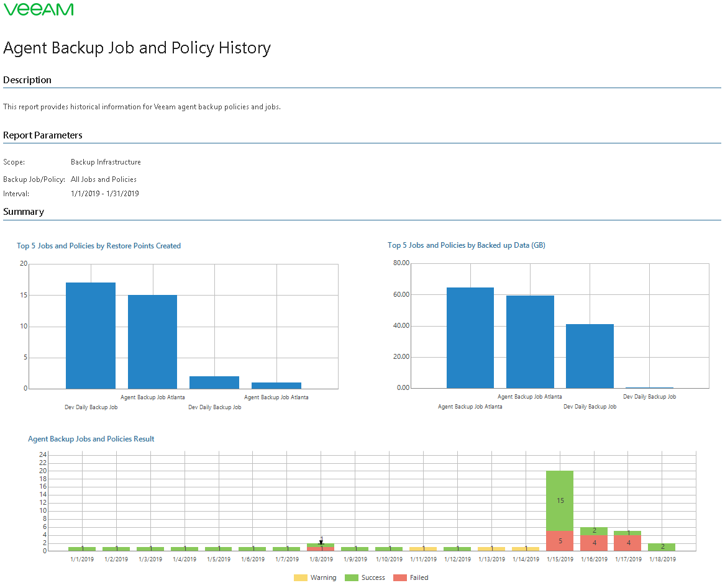Click the 60 GB Agent Backup Job Atlanta bar
The height and width of the screenshot is (588, 725).
point(530,341)
